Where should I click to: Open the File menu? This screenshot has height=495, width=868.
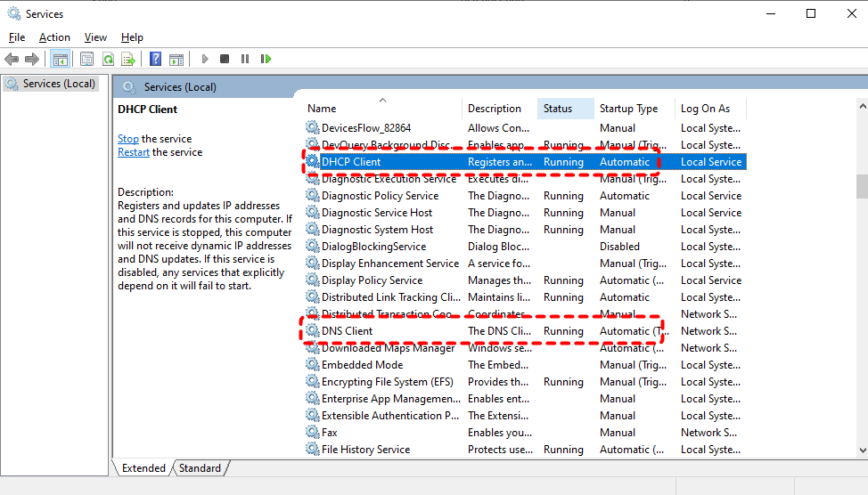pyautogui.click(x=17, y=37)
